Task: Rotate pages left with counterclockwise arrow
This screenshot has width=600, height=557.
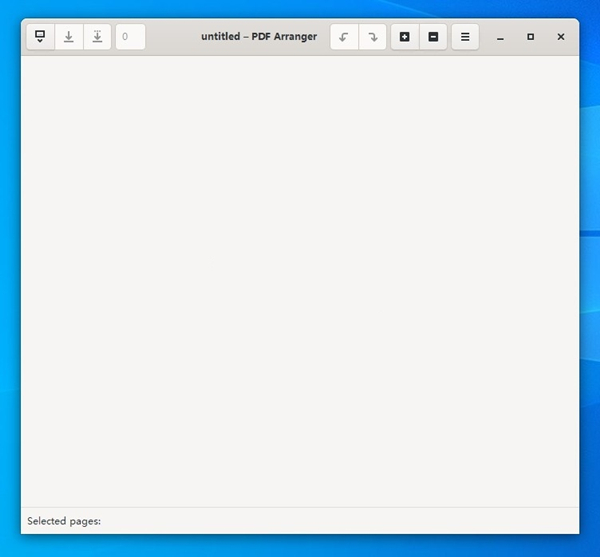Action: (x=344, y=37)
